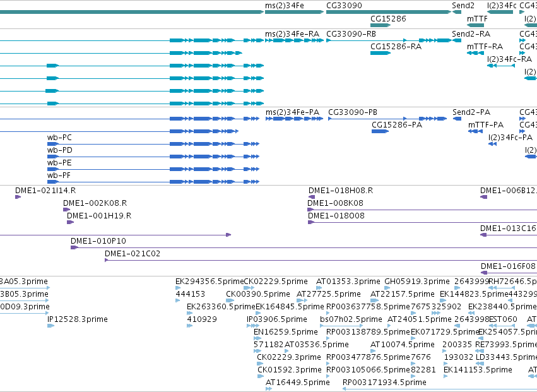Click clone label DME1-010P10
The height and width of the screenshot is (392, 537).
coord(98,242)
